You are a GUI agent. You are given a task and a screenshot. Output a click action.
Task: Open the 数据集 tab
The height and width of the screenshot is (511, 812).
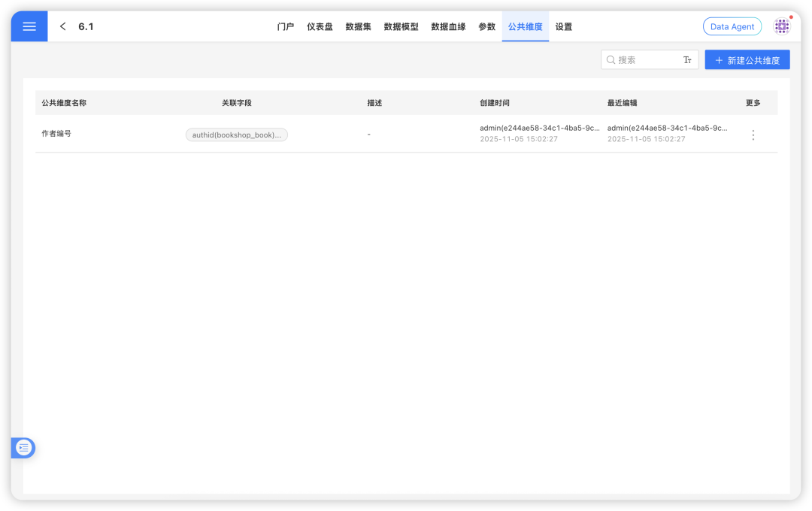(x=359, y=26)
